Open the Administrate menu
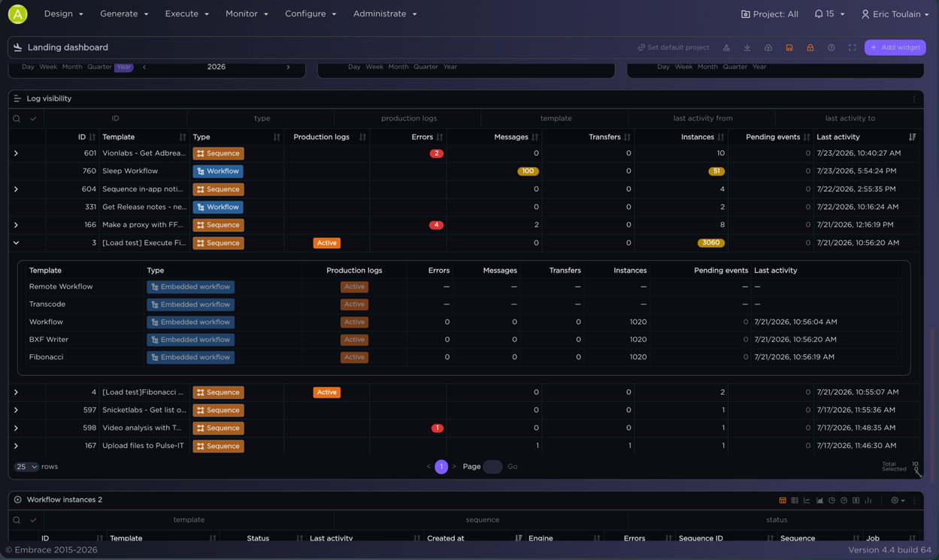939x560 pixels. coord(384,14)
